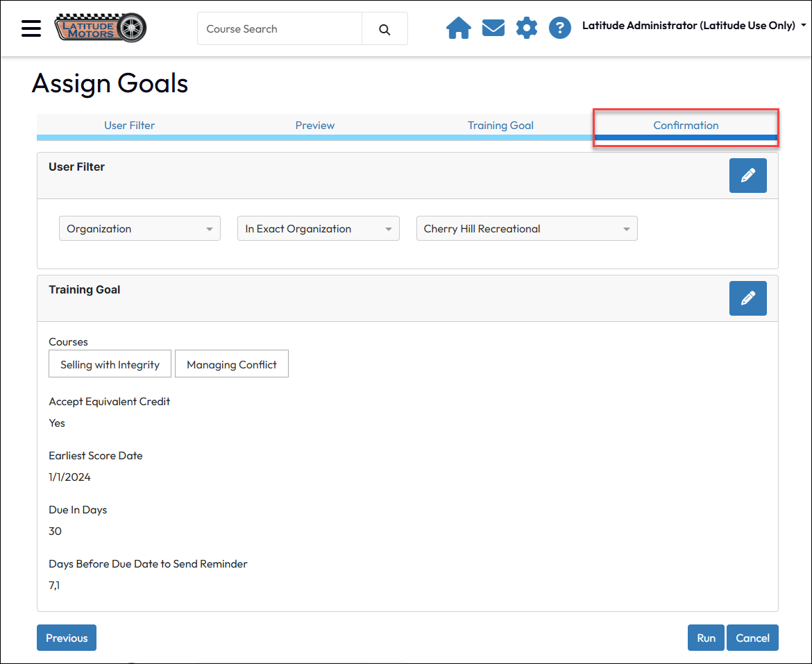Go to the Training Goal tab
812x664 pixels.
tap(500, 126)
